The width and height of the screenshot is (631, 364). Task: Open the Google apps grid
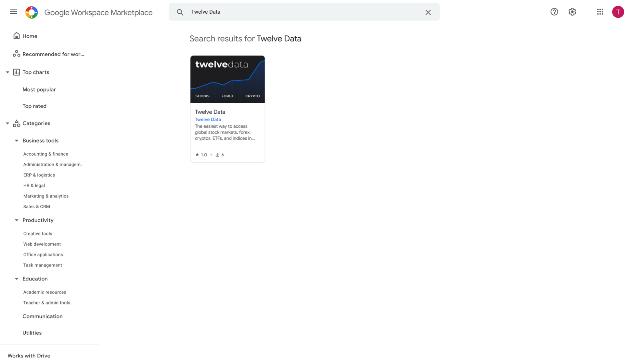[x=600, y=12]
